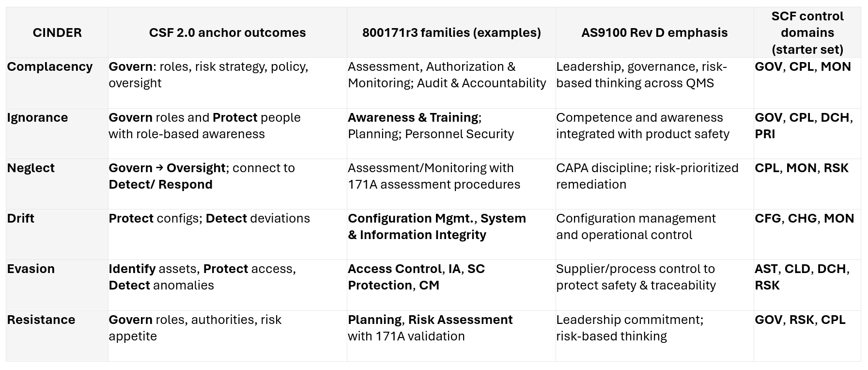Select the Complacency row label
Screen dimensions: 868x370
click(50, 66)
